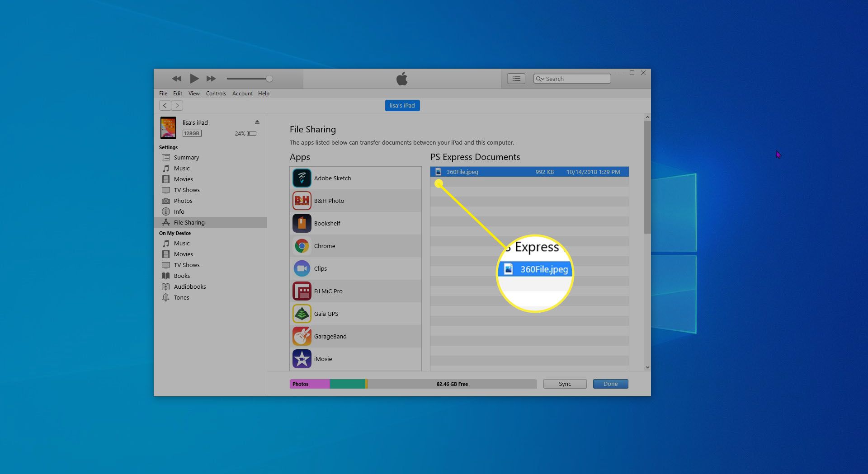Adjust the volume slider knob
Image resolution: width=868 pixels, height=474 pixels.
point(269,79)
